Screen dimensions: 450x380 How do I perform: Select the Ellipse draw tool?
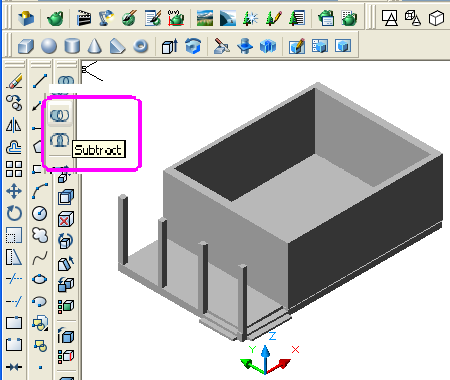(x=40, y=279)
